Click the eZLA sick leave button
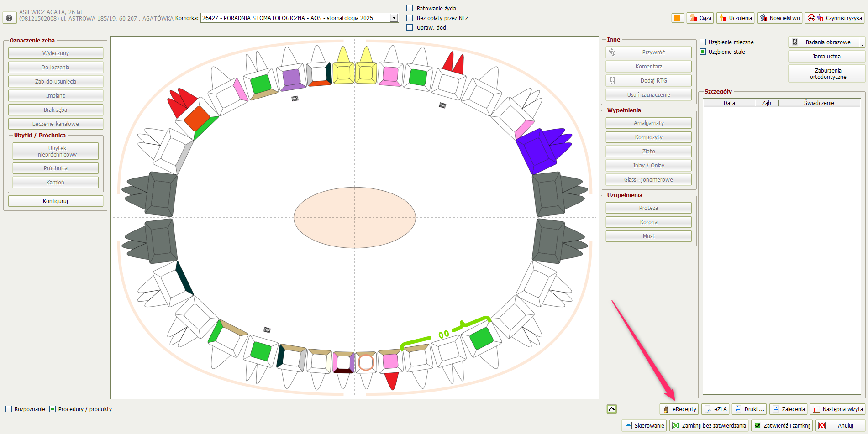The width and height of the screenshot is (868, 434). click(x=715, y=409)
